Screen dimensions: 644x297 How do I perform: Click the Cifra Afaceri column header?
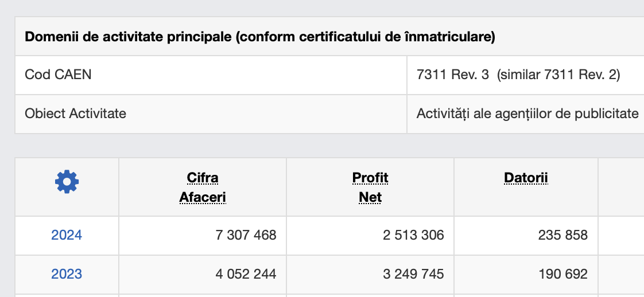coord(203,187)
